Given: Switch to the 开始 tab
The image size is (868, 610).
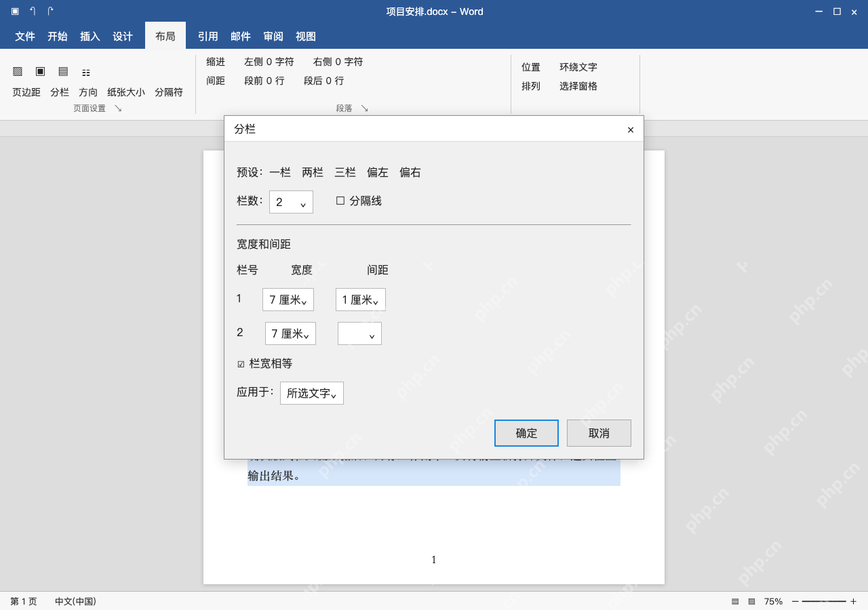Looking at the screenshot, I should click(x=58, y=36).
